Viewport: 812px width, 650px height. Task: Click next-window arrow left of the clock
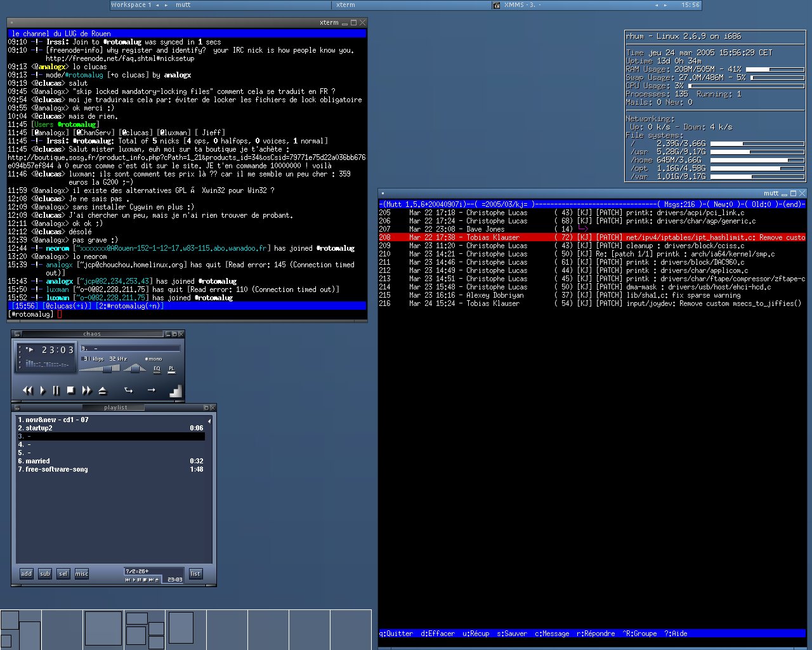click(665, 5)
